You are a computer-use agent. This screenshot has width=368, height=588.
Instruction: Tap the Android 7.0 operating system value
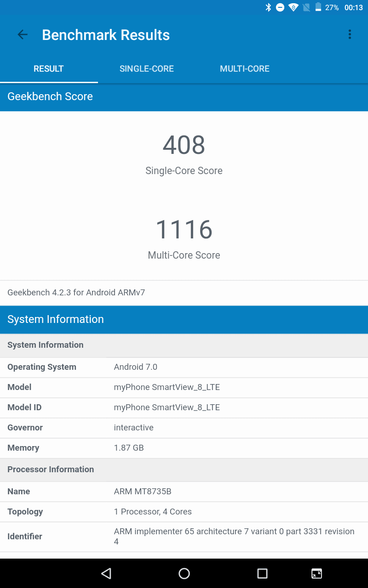point(136,367)
